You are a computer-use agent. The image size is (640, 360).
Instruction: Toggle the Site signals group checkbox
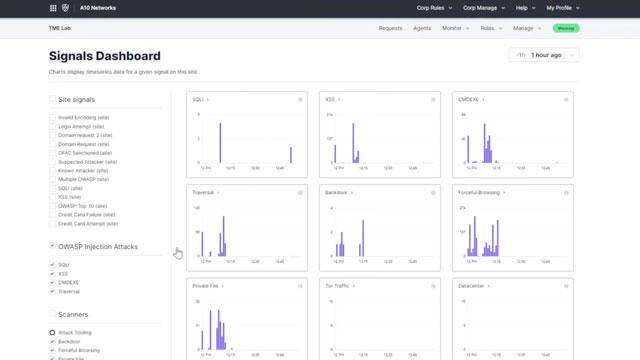click(52, 99)
